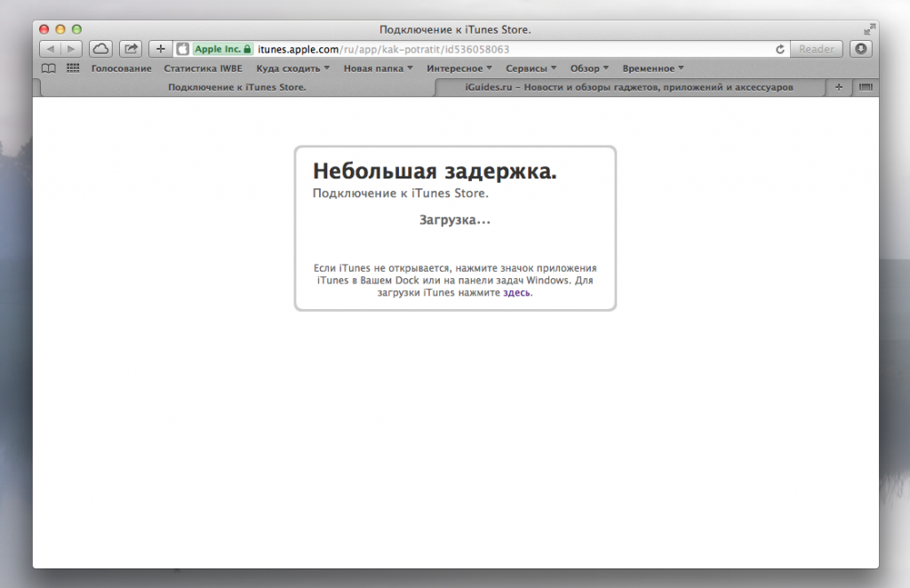910x588 pixels.
Task: Click the Загрузка... status text
Action: click(x=455, y=219)
